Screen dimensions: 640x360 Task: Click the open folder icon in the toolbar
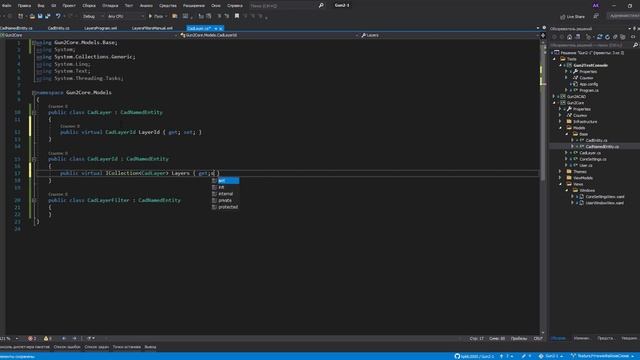tap(32, 16)
